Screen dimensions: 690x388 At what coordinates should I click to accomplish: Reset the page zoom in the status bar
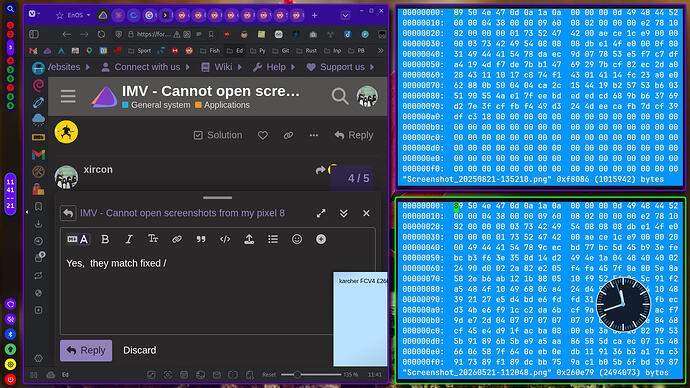tap(269, 375)
